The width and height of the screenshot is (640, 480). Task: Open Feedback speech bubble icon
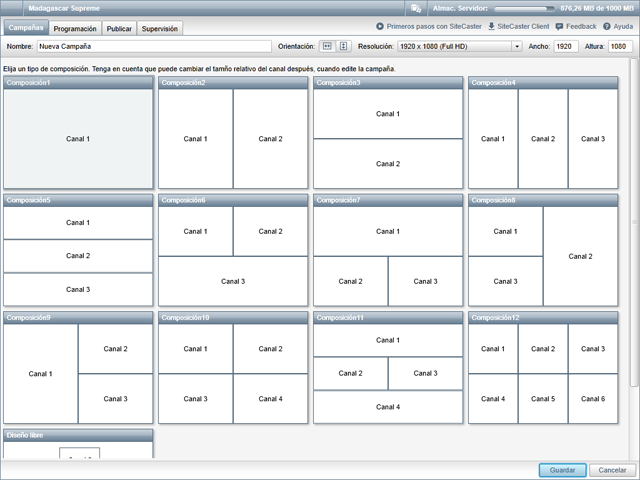[559, 26]
